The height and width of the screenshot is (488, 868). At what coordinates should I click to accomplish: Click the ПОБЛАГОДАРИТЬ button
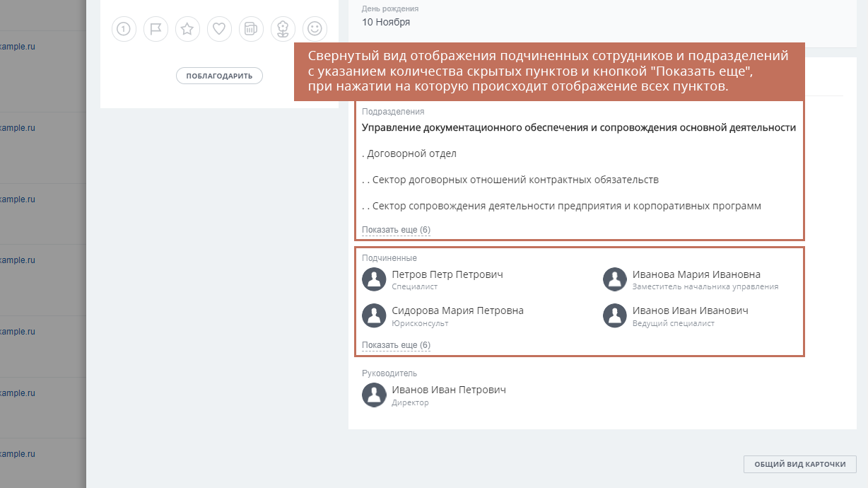(x=219, y=76)
